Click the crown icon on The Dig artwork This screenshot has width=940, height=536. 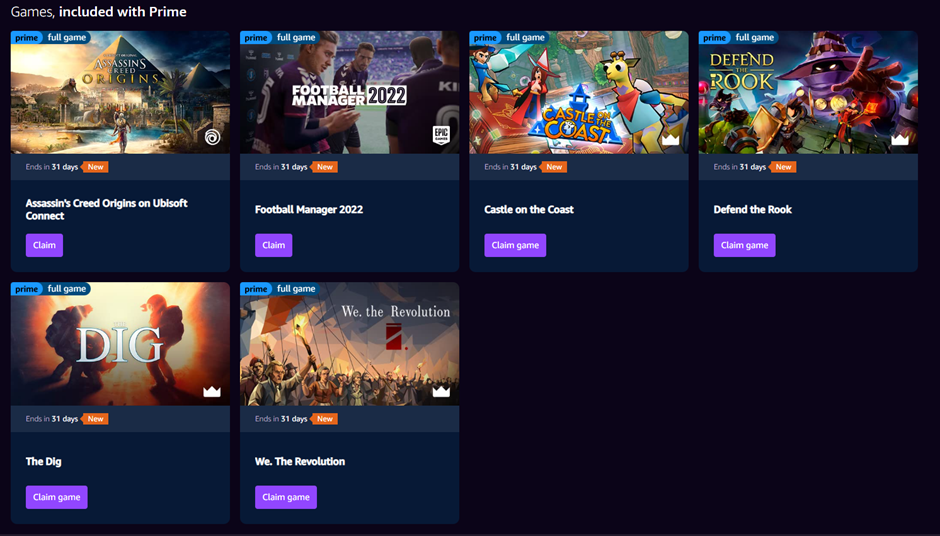[212, 392]
